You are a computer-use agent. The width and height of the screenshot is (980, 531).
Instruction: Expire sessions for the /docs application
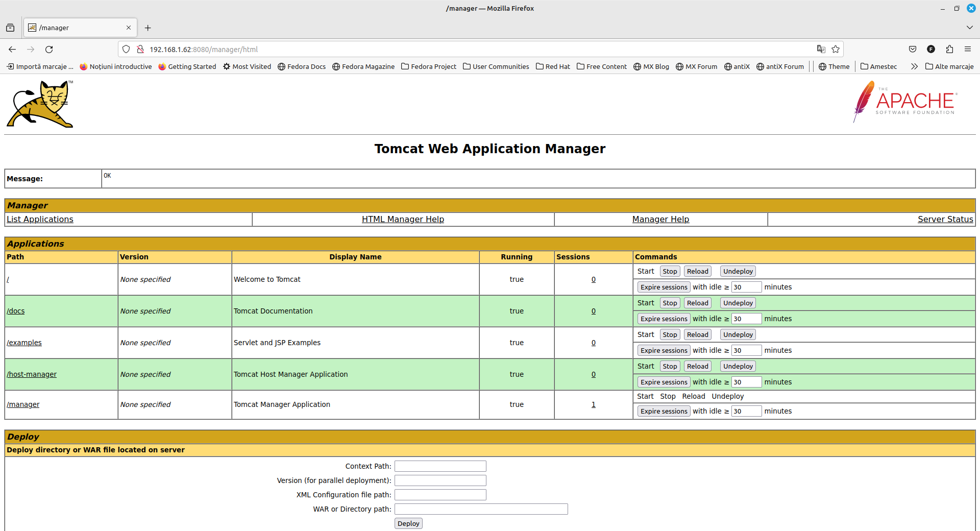click(664, 319)
